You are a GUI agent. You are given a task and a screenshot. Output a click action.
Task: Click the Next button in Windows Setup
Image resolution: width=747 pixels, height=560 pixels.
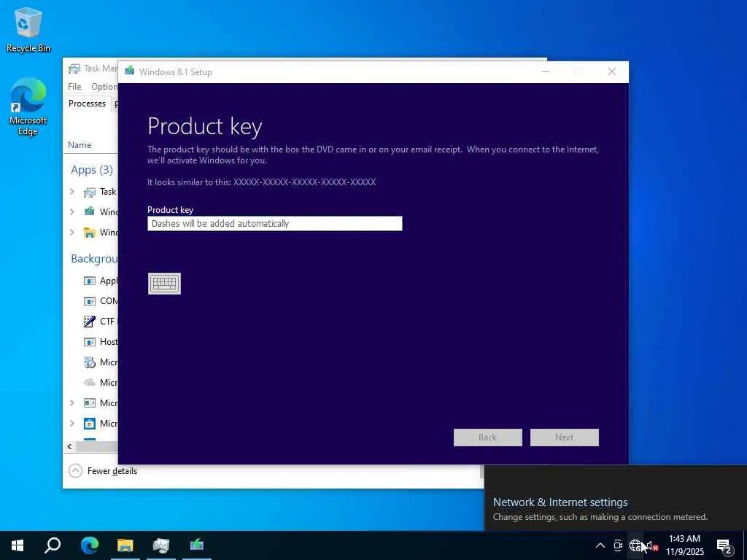coord(564,437)
